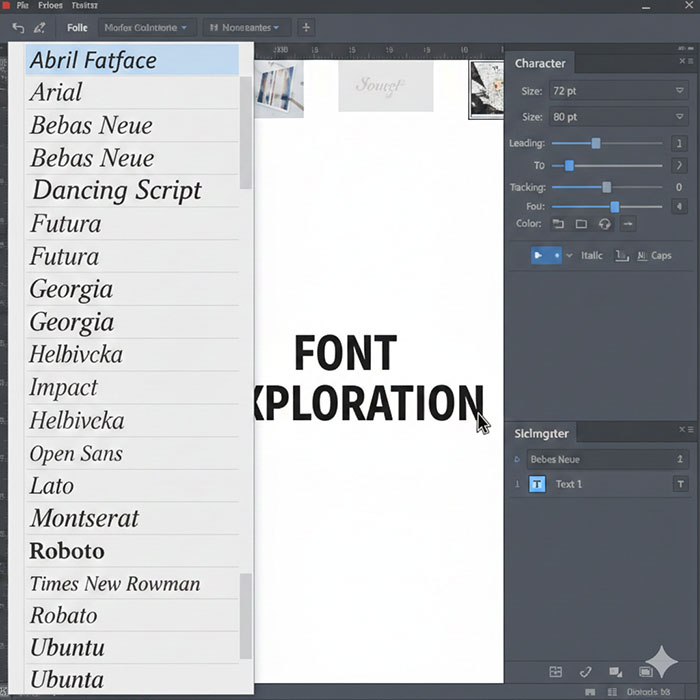Click the Folle toolbar label

[77, 28]
